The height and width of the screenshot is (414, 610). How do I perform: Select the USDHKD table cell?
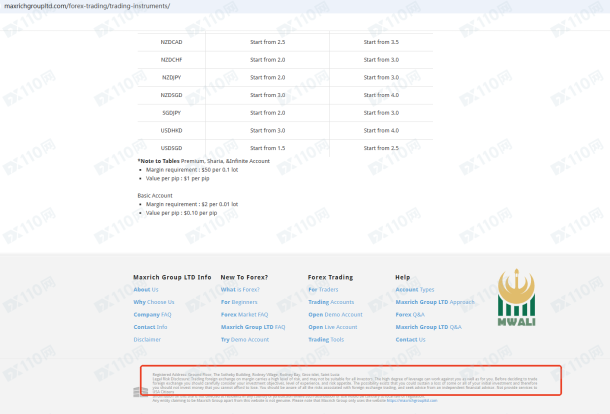coord(172,130)
